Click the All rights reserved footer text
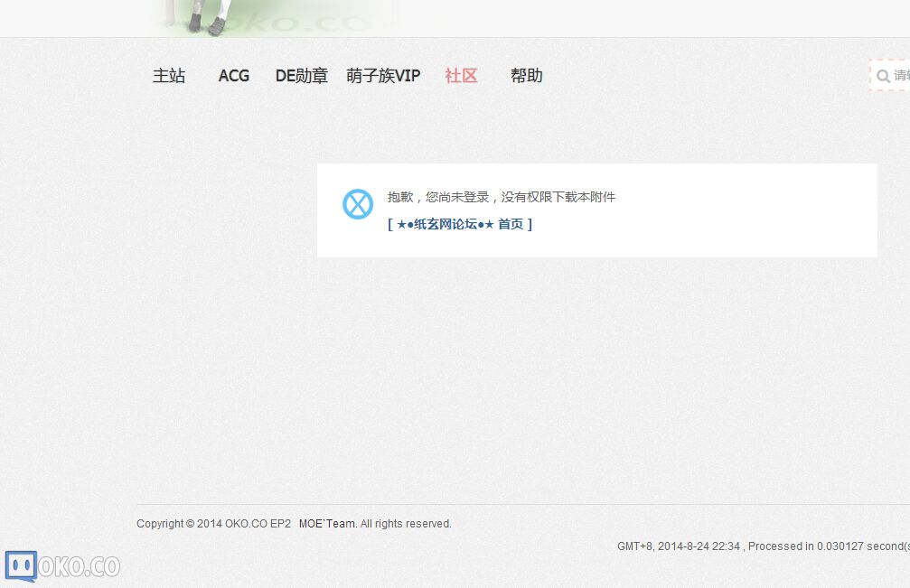Viewport: 910px width, 588px height. [x=406, y=524]
